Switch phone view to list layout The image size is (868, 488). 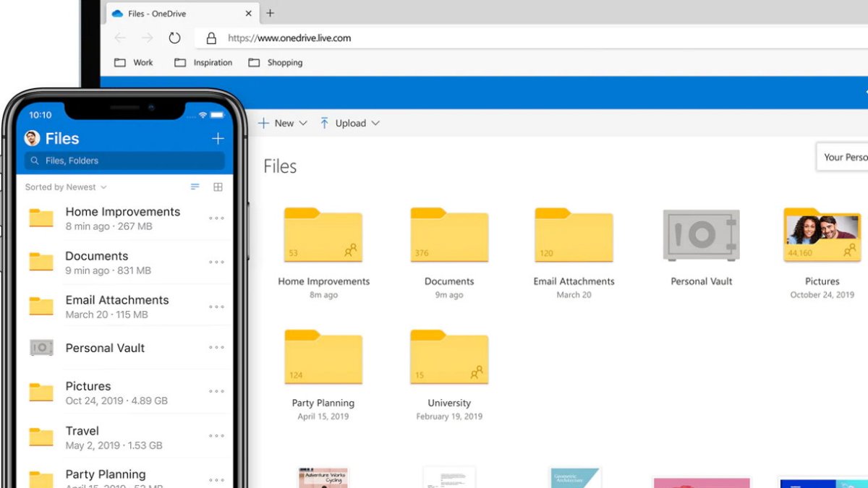195,187
